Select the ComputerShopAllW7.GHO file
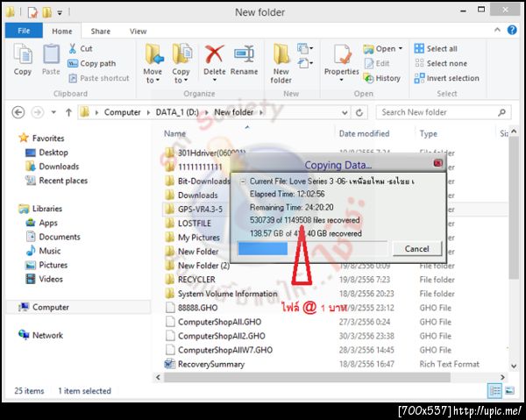This screenshot has height=420, width=526. [219, 350]
